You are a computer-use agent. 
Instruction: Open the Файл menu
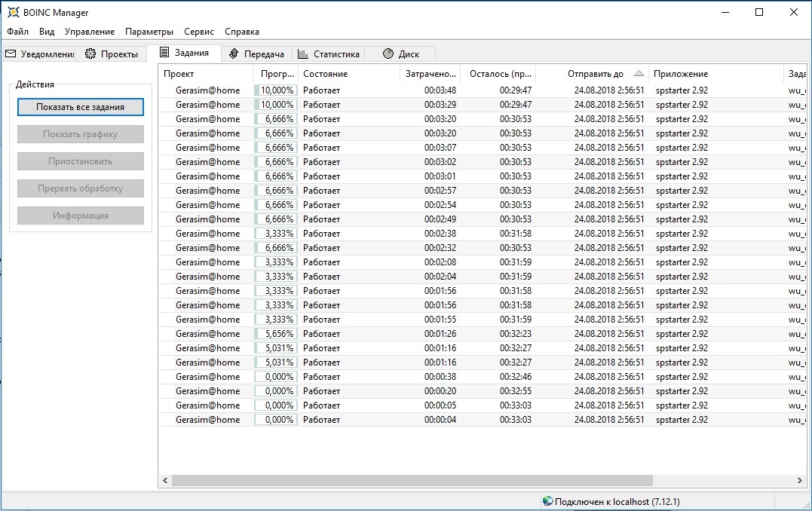click(17, 32)
